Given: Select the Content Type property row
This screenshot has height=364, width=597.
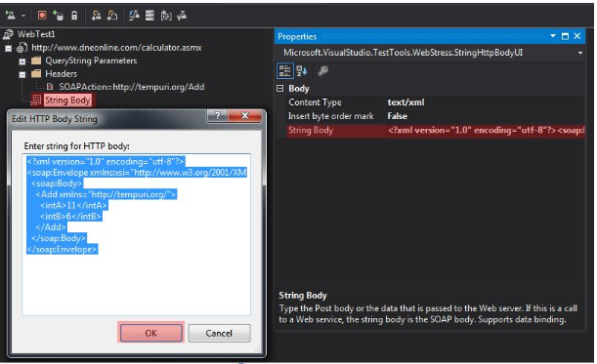Looking at the screenshot, I should 436,101.
